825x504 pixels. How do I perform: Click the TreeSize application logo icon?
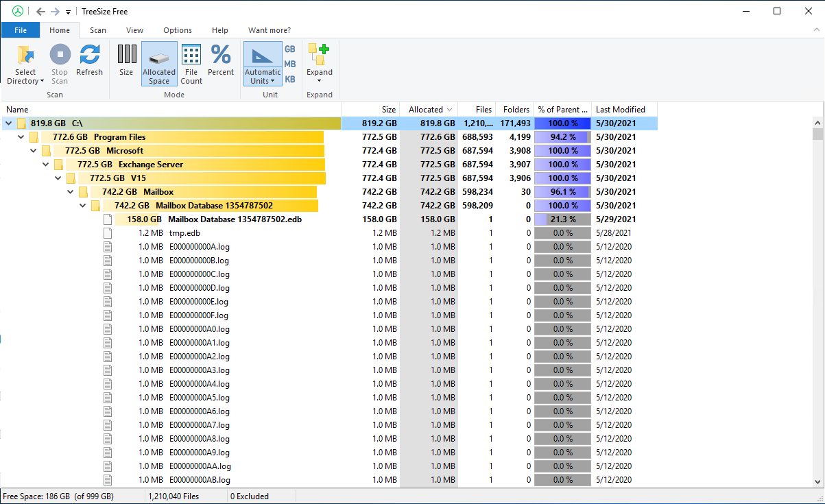click(18, 11)
